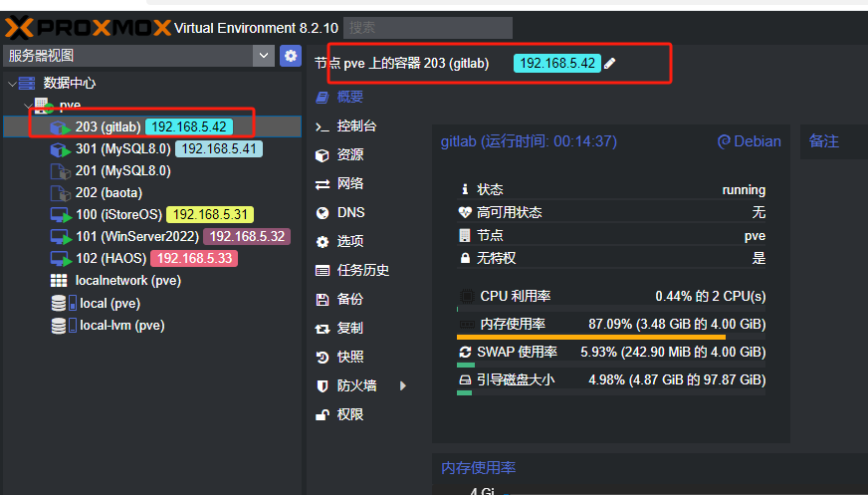Click the 内存使用率 memory usage bar
The width and height of the screenshot is (868, 495).
click(611, 337)
